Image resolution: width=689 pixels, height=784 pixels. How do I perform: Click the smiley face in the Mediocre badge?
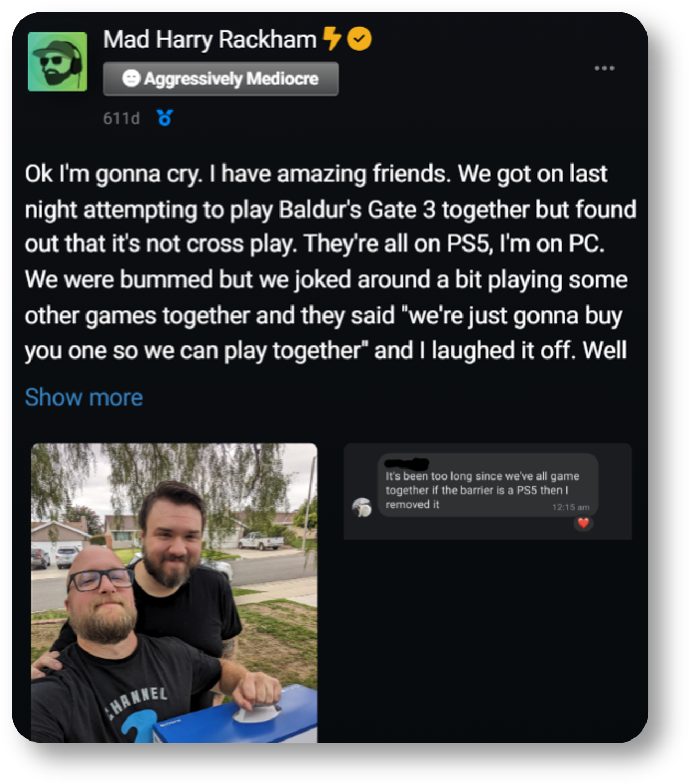point(131,79)
